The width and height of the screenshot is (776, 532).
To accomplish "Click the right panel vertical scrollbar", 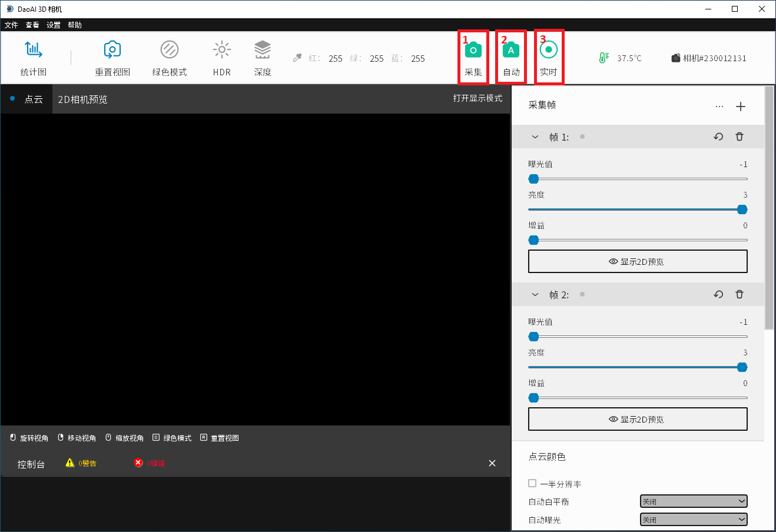I will click(x=769, y=208).
